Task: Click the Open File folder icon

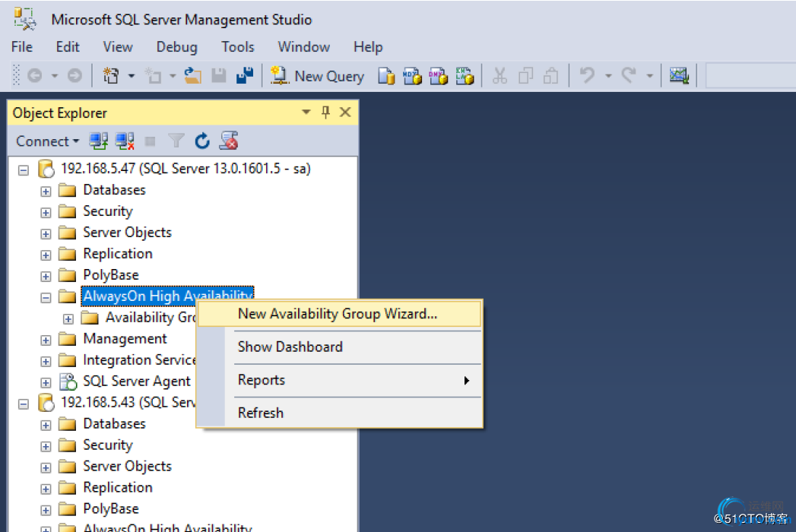Action: point(192,76)
